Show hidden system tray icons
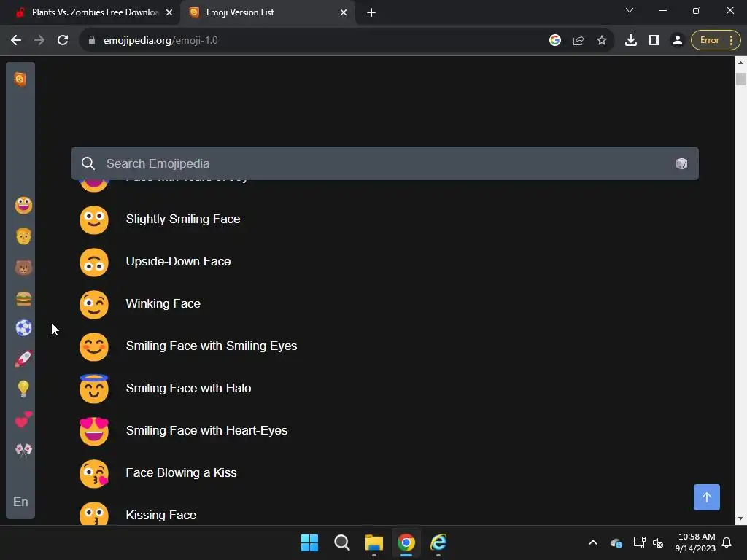Screen dimensions: 747x560 pyautogui.click(x=593, y=542)
